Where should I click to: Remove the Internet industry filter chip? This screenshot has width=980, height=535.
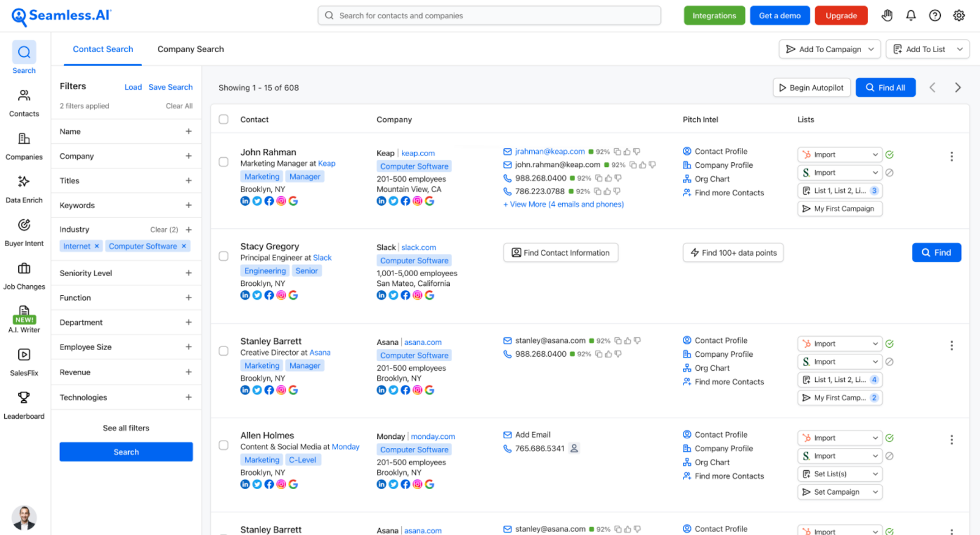(97, 246)
